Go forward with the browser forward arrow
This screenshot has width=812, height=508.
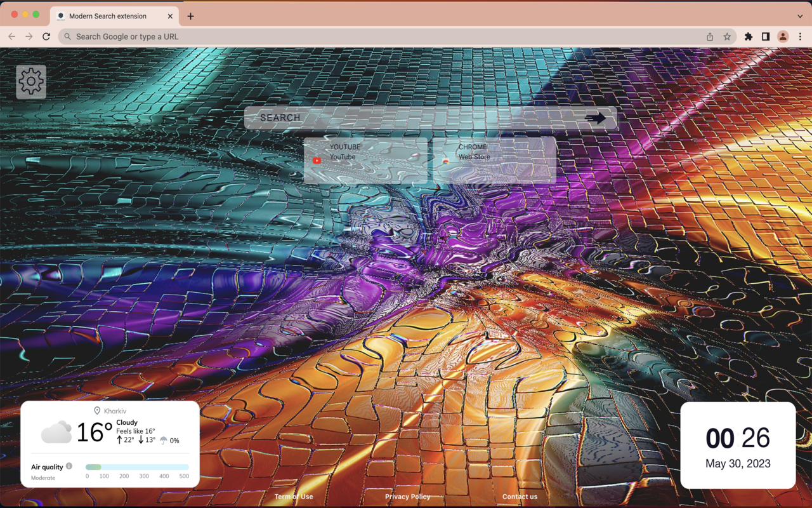pos(29,37)
